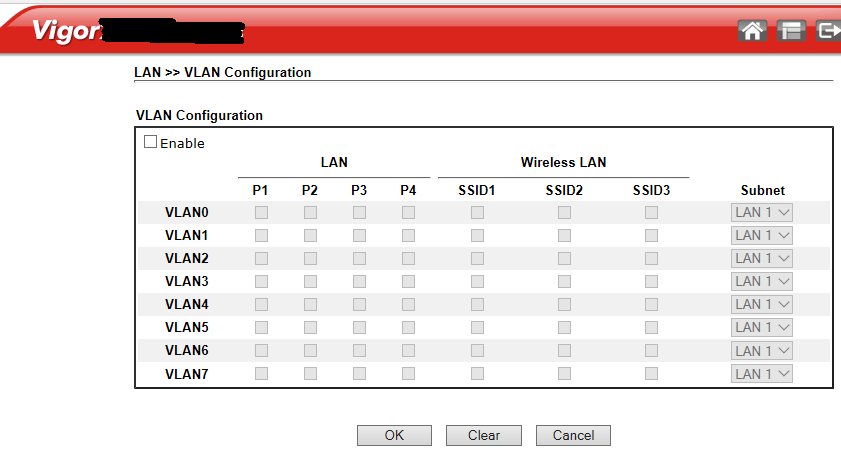The height and width of the screenshot is (454, 841).
Task: Click the Cancel button
Action: click(x=573, y=435)
